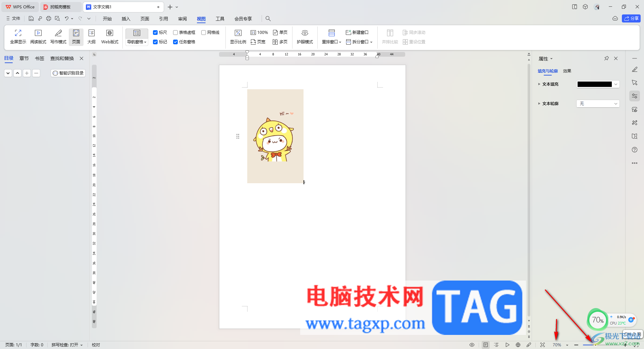The width and height of the screenshot is (644, 349).
Task: Fit document to 页宽 page width
Action: (x=258, y=42)
